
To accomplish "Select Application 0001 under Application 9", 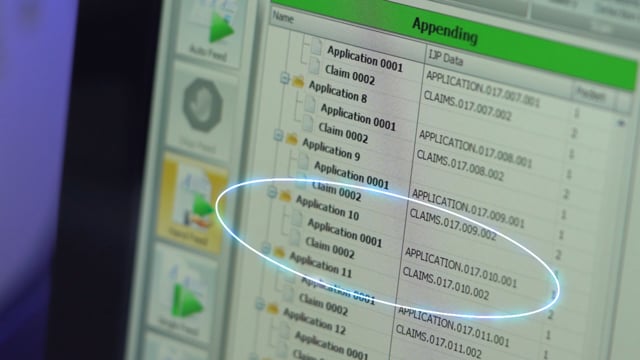I will pos(351,175).
